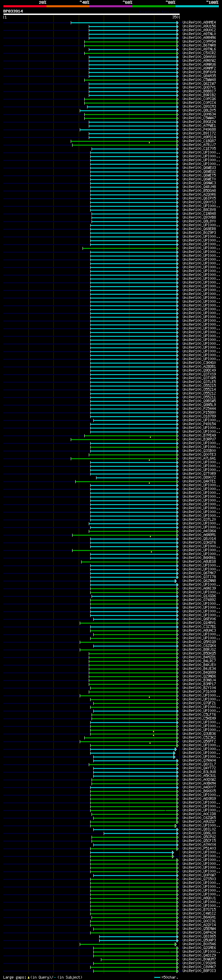Click the gap marker on the UniRef100_A7L6A1 row

point(149,460)
